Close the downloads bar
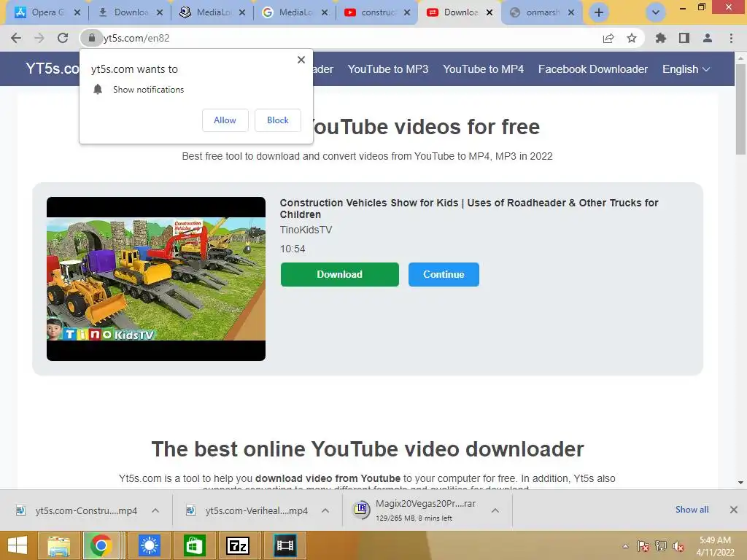This screenshot has height=560, width=747. pyautogui.click(x=734, y=510)
